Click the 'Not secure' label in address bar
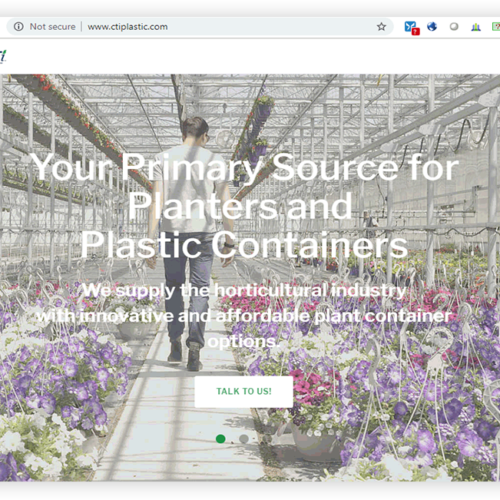This screenshot has width=500, height=500. (x=52, y=27)
